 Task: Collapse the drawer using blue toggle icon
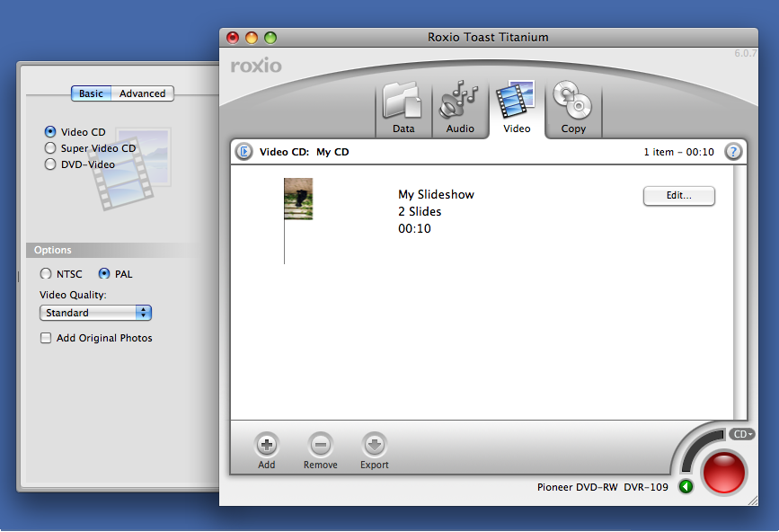[x=243, y=152]
